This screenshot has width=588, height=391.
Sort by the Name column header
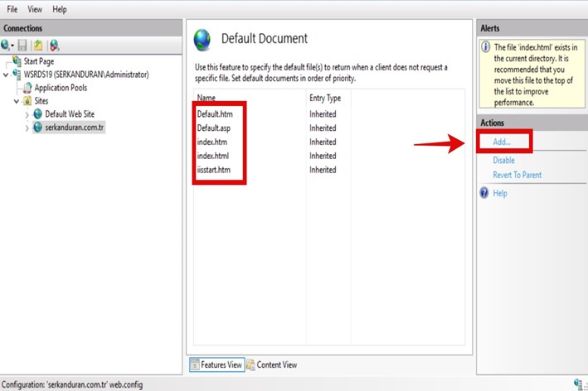click(207, 98)
